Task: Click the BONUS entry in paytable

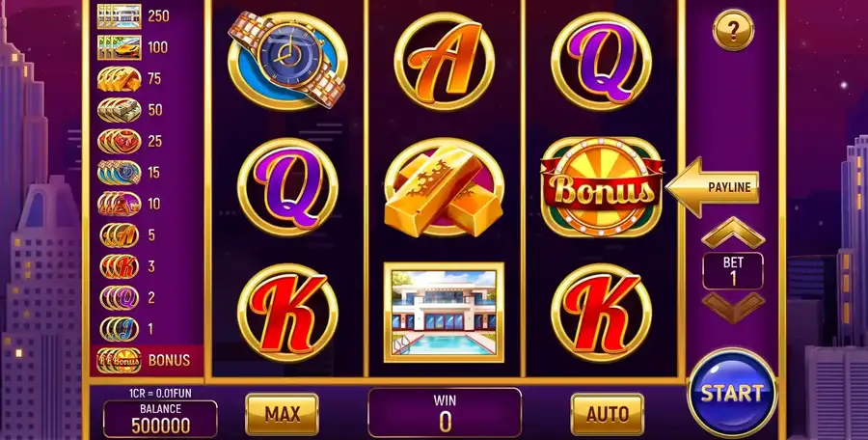Action: pos(147,360)
